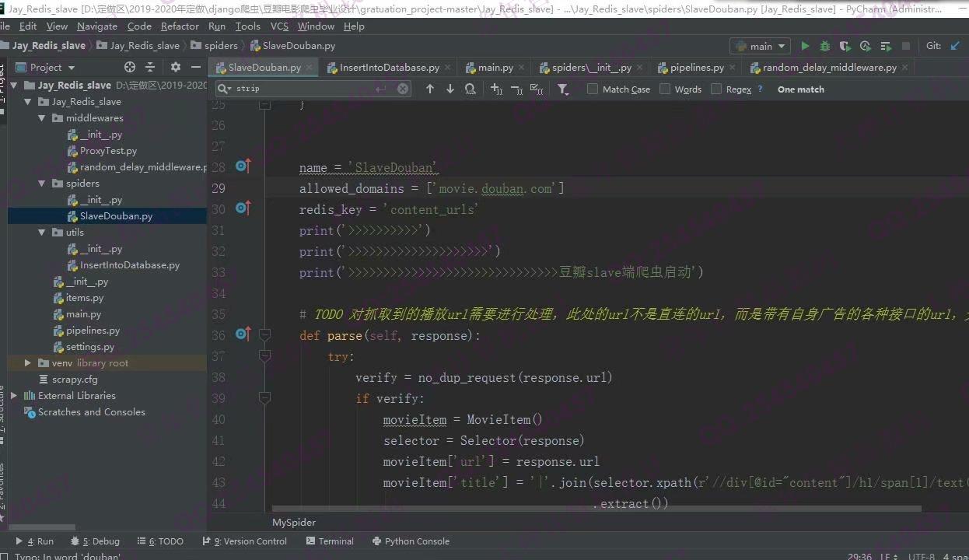Close the SlaveDouban.py tab
The width and height of the screenshot is (969, 560).
coord(310,67)
